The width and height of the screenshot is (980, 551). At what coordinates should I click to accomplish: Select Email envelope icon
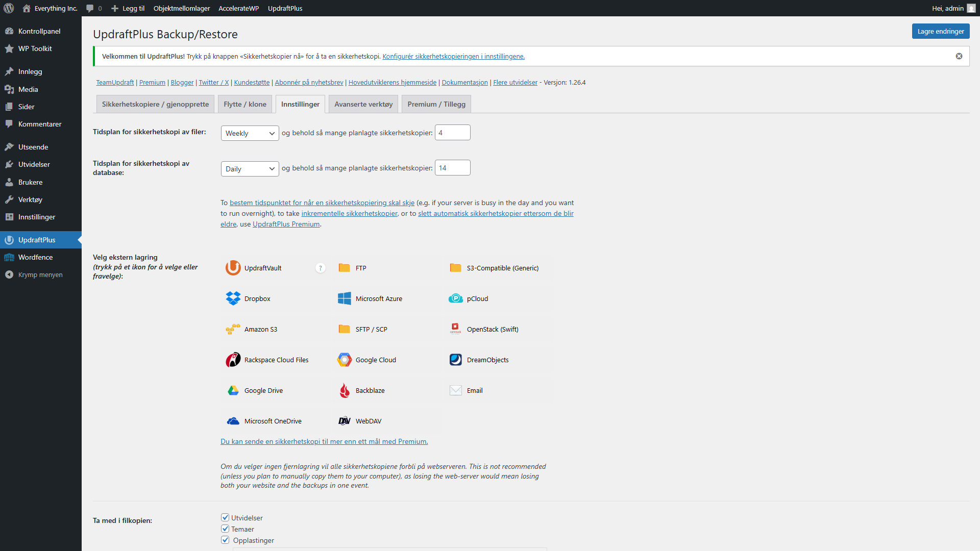[456, 390]
